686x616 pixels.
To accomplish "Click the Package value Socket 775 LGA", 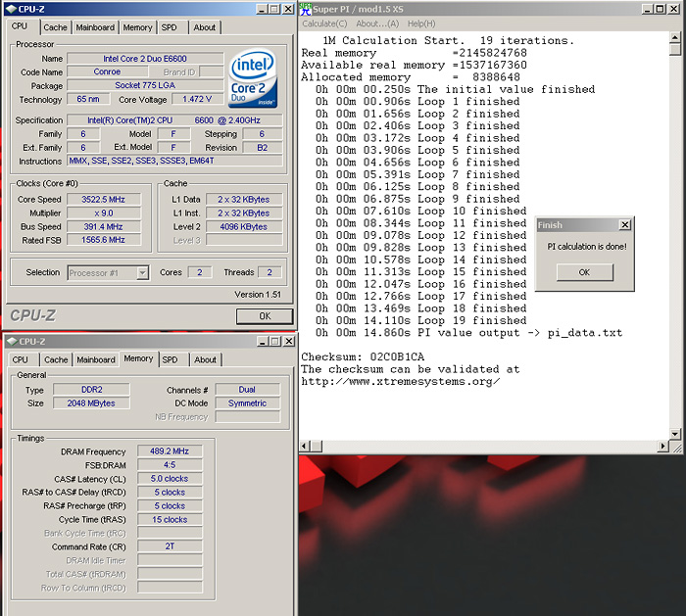I will (145, 85).
